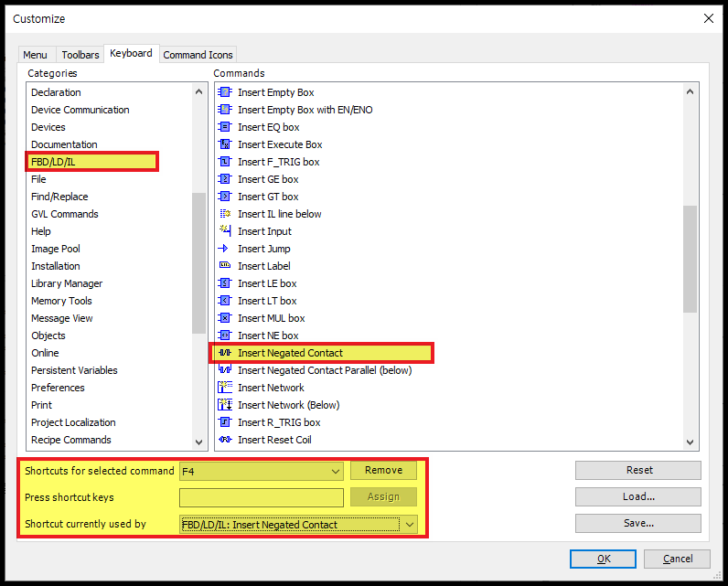Select the Message View category

62,318
